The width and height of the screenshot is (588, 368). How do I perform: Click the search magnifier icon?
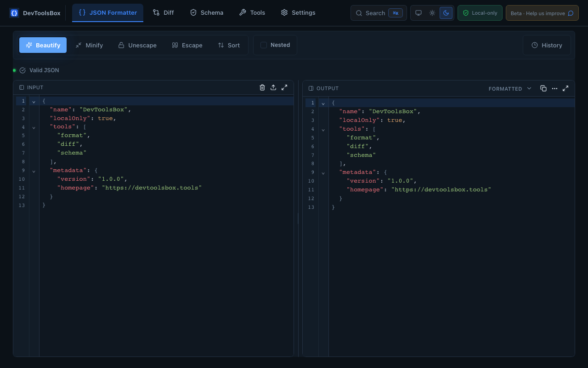pyautogui.click(x=359, y=13)
